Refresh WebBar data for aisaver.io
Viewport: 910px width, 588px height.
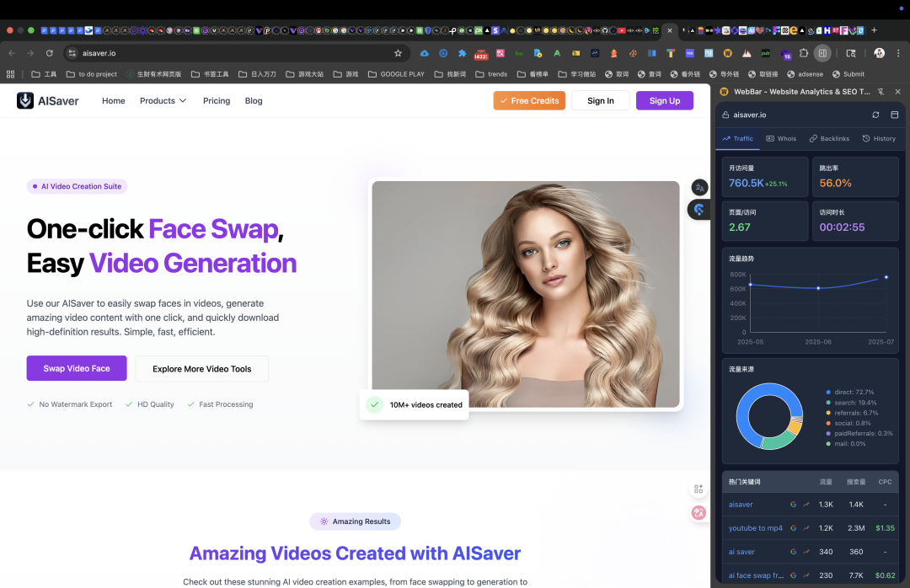tap(875, 115)
